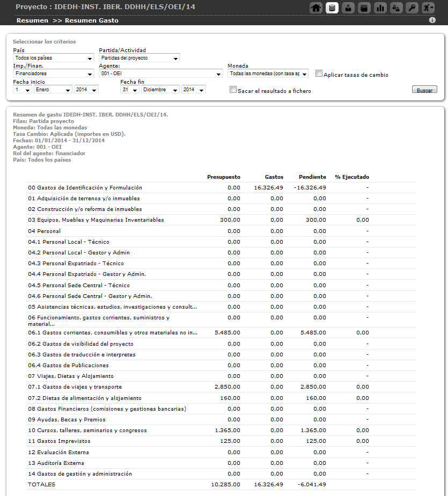The width and height of the screenshot is (448, 496).
Task: Select row 12 Evaluación Externa
Action: click(221, 453)
